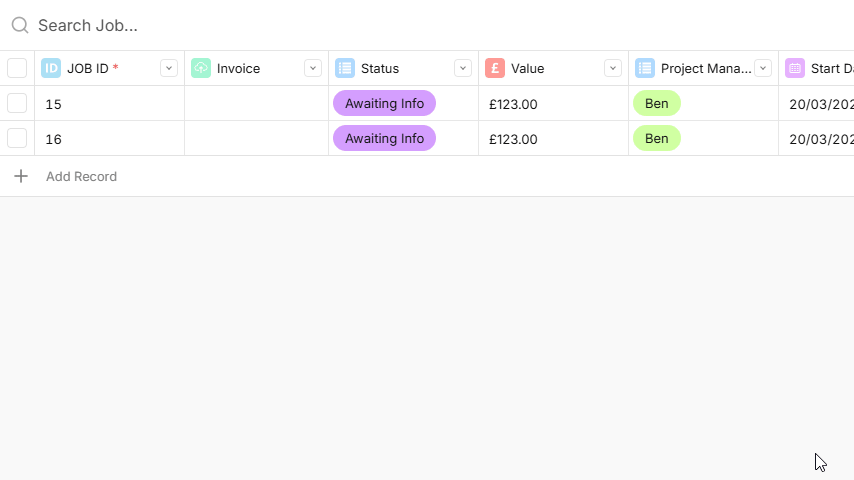Click the Ben tag in row 16
854x480 pixels.
click(x=657, y=138)
